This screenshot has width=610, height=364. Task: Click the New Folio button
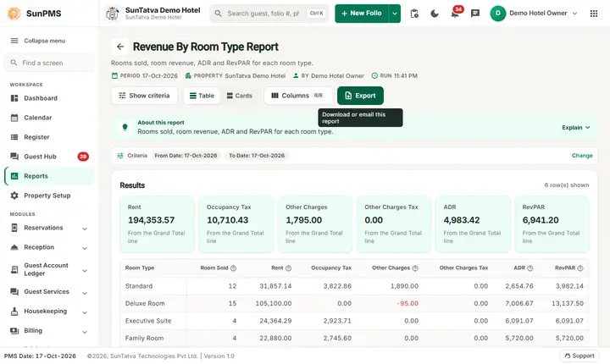pyautogui.click(x=362, y=14)
